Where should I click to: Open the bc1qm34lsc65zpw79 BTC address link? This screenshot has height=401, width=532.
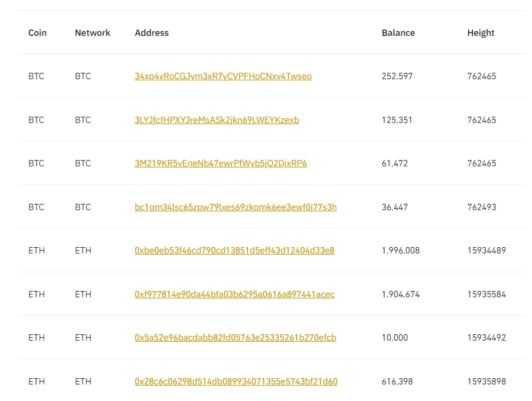click(x=235, y=207)
